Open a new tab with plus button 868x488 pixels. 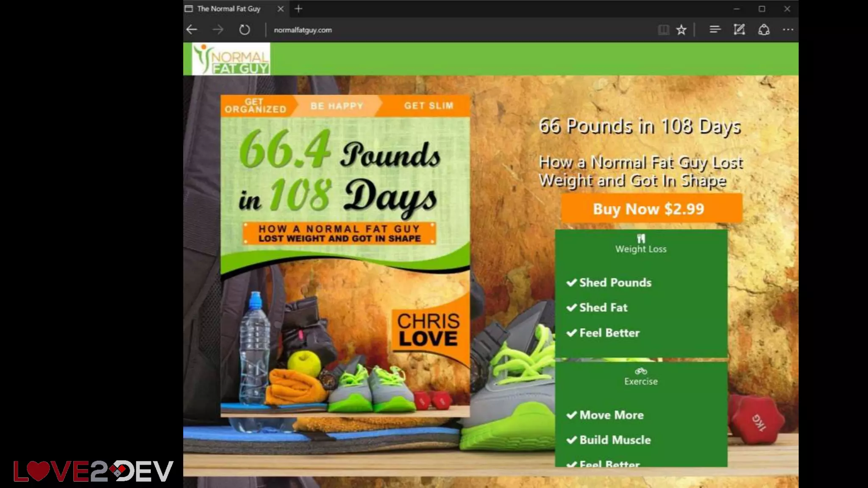(298, 8)
